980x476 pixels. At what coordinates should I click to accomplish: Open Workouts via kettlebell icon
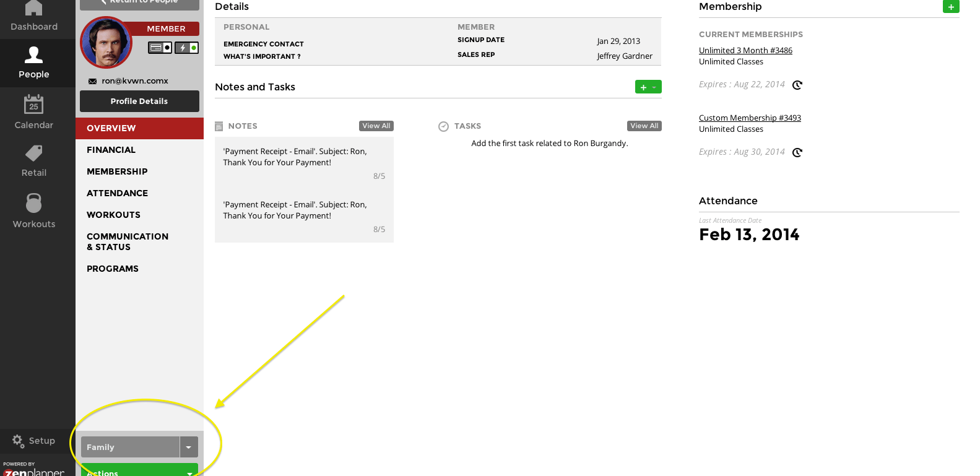click(x=33, y=204)
